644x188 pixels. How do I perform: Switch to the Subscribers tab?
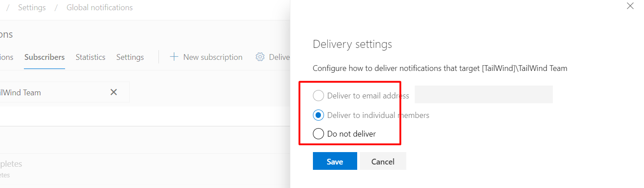[x=45, y=57]
